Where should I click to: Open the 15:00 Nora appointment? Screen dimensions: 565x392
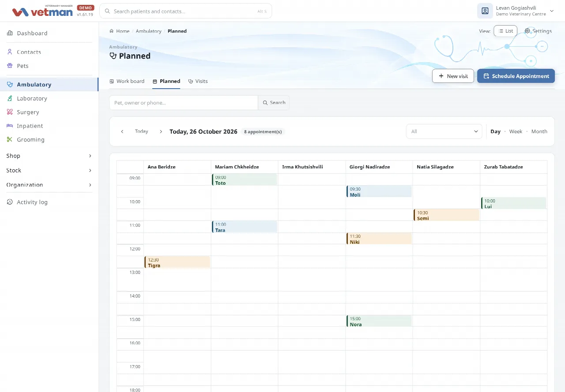click(379, 321)
